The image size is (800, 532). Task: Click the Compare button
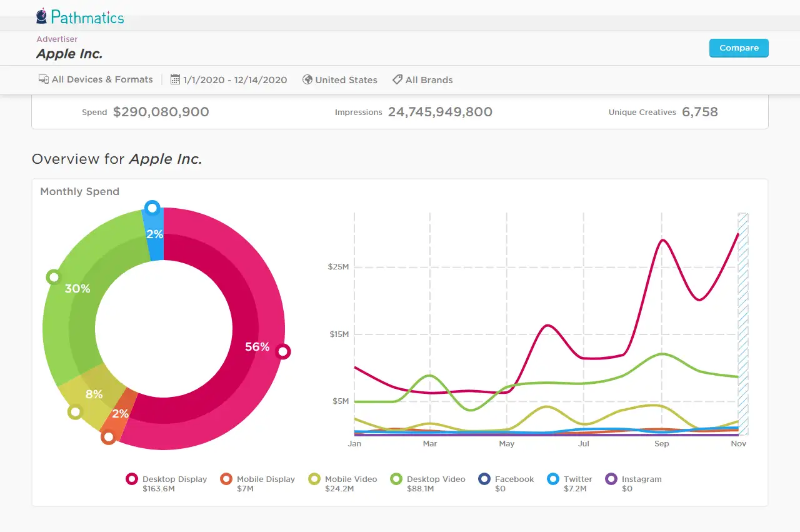(739, 48)
